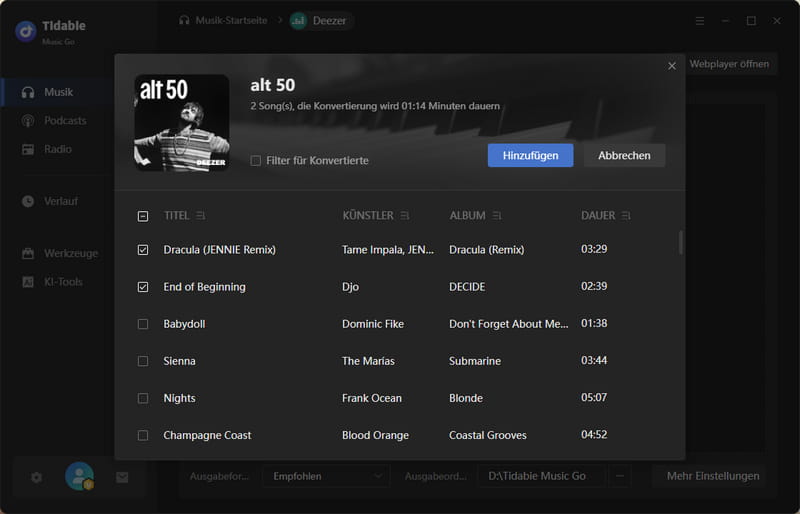
Task: Uncheck Dracula (JENNIE Remix) song
Action: click(143, 250)
